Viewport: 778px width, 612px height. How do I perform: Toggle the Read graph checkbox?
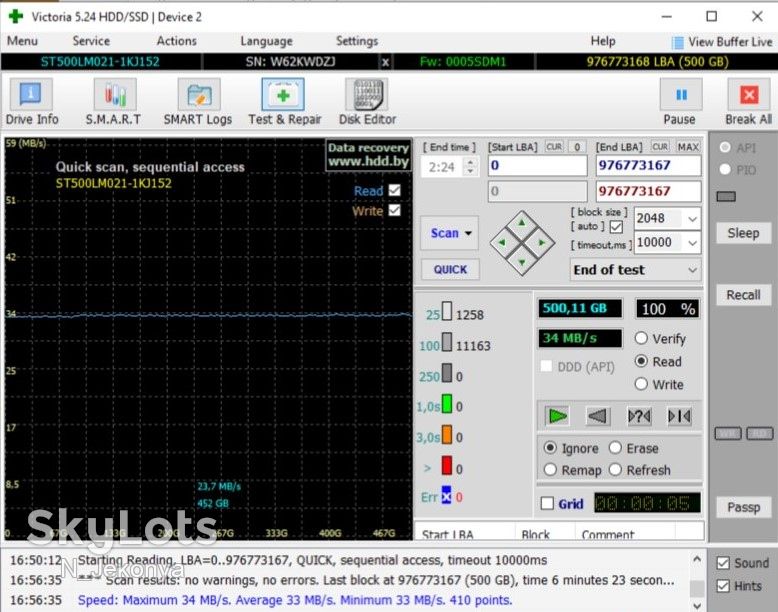pos(394,190)
